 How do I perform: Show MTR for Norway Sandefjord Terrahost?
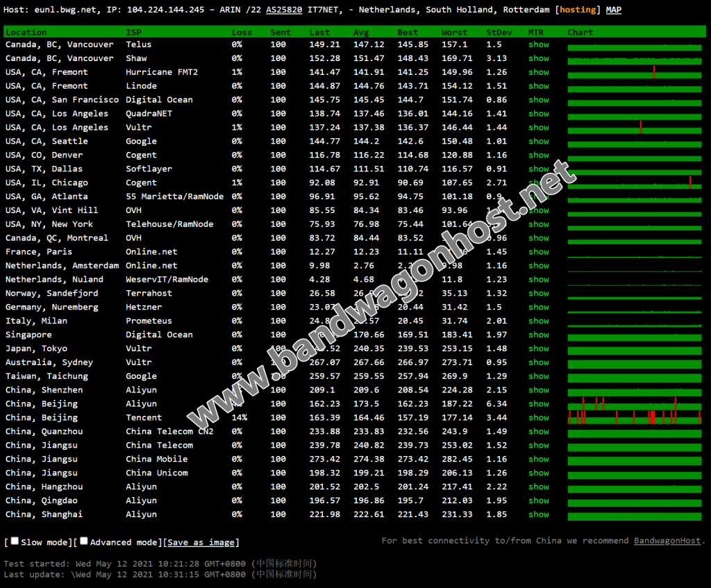539,294
